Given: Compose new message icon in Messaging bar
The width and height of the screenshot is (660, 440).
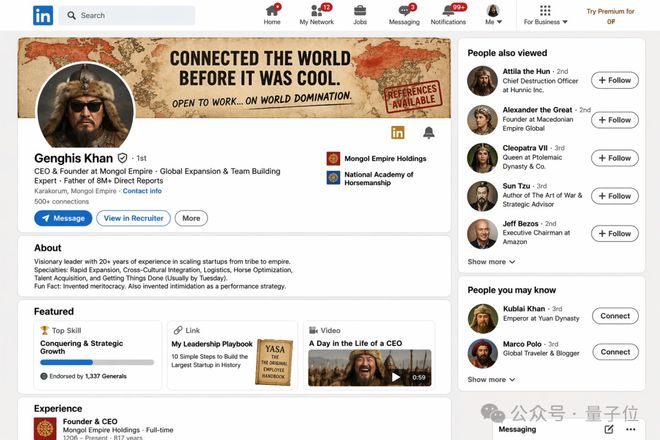Looking at the screenshot, I should [x=609, y=429].
